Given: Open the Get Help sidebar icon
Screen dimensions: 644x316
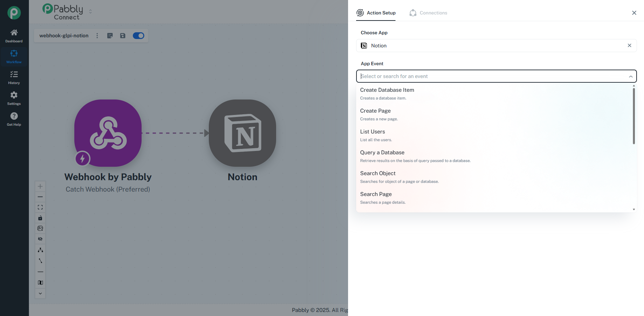Looking at the screenshot, I should [14, 119].
